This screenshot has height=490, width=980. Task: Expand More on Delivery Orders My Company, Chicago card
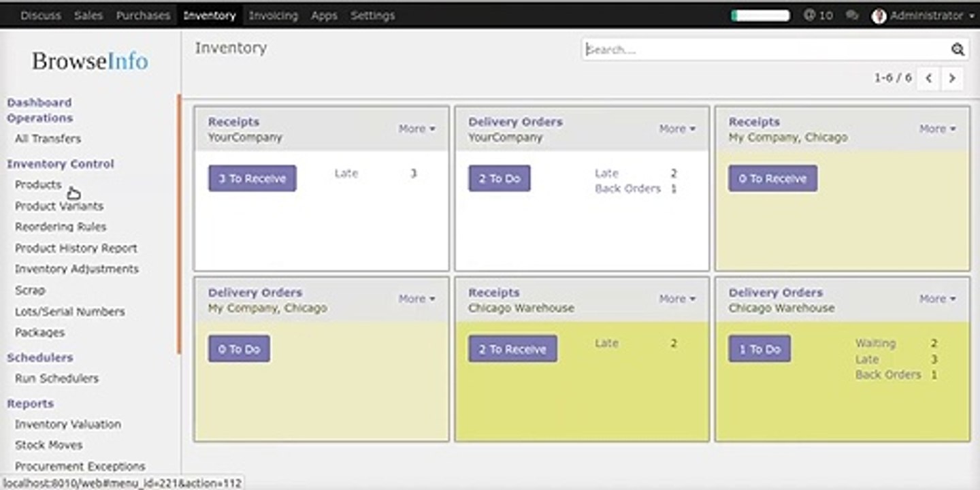pyautogui.click(x=416, y=299)
